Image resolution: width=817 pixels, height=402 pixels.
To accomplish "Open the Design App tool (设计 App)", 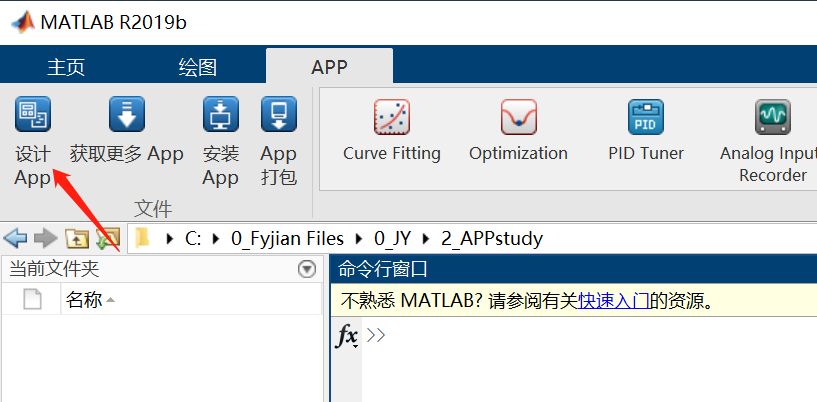I will [x=33, y=141].
